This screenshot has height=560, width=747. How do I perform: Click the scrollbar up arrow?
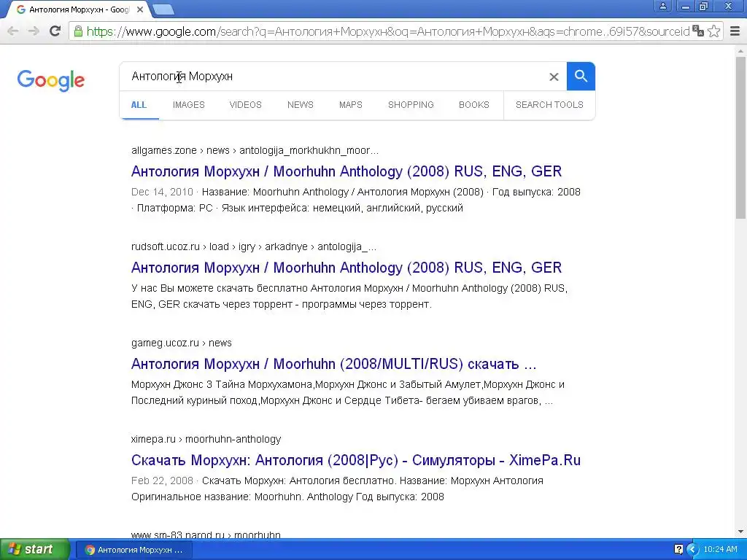(741, 50)
